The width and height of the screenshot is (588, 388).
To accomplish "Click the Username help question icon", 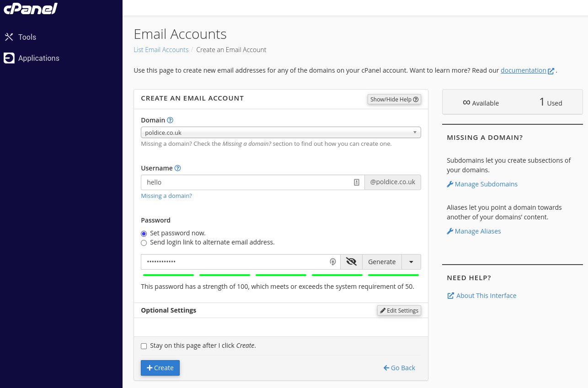I will (178, 168).
